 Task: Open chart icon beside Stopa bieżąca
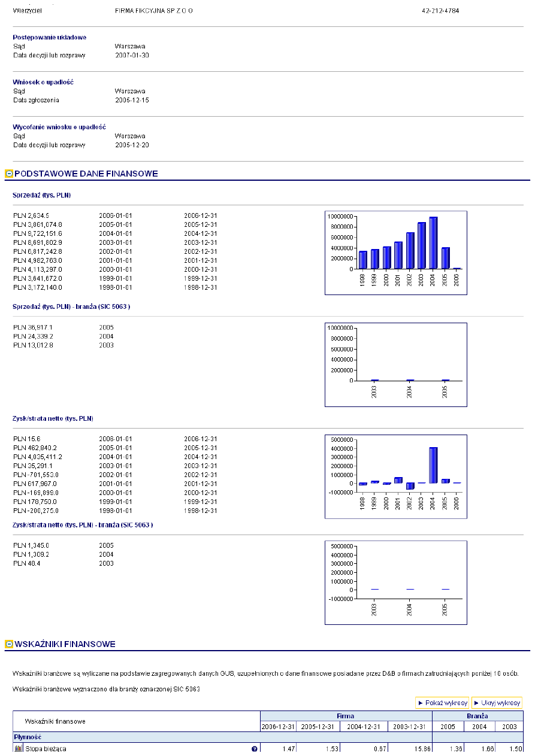click(x=18, y=749)
